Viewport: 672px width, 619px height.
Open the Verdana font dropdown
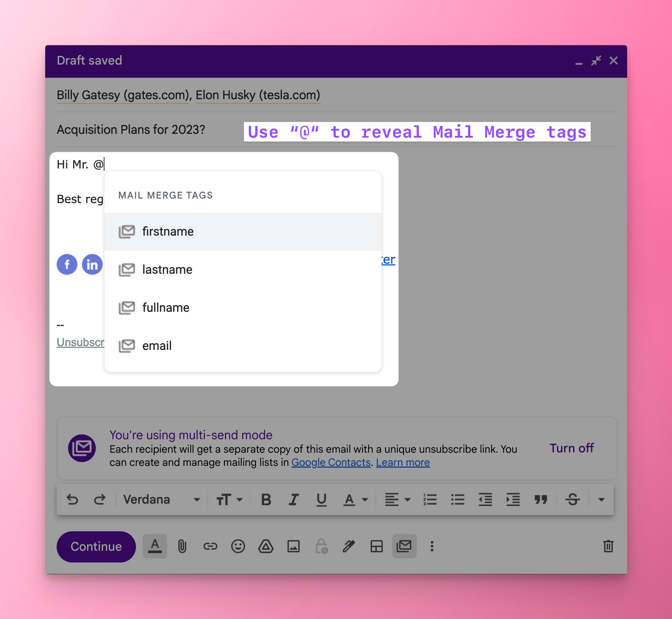coord(162,500)
